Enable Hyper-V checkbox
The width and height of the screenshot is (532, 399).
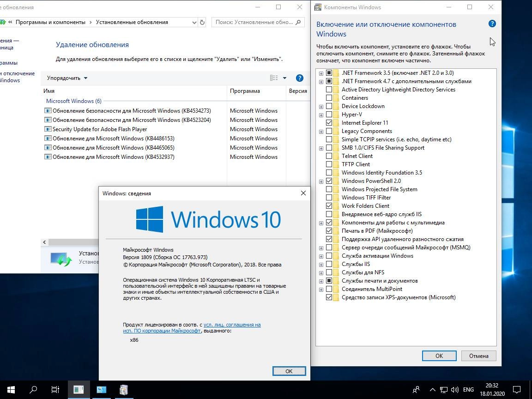329,115
